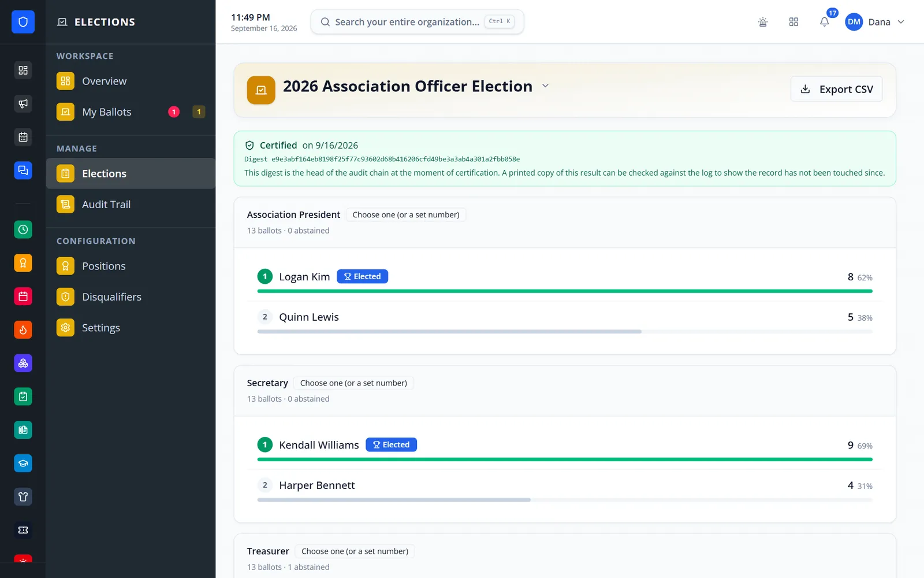The image size is (924, 578).
Task: Open the Dana user menu chevron
Action: [901, 22]
